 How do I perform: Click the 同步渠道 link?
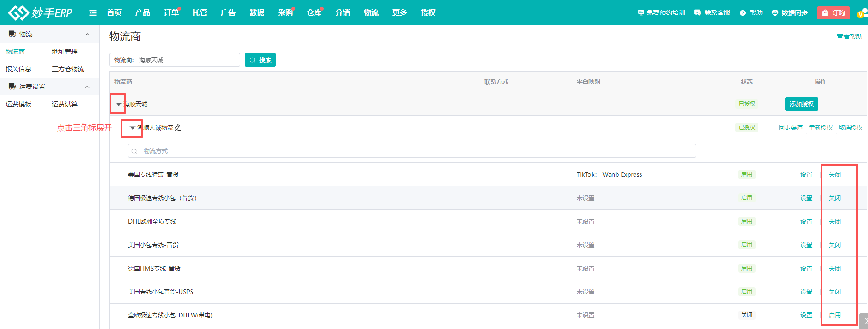pyautogui.click(x=790, y=127)
